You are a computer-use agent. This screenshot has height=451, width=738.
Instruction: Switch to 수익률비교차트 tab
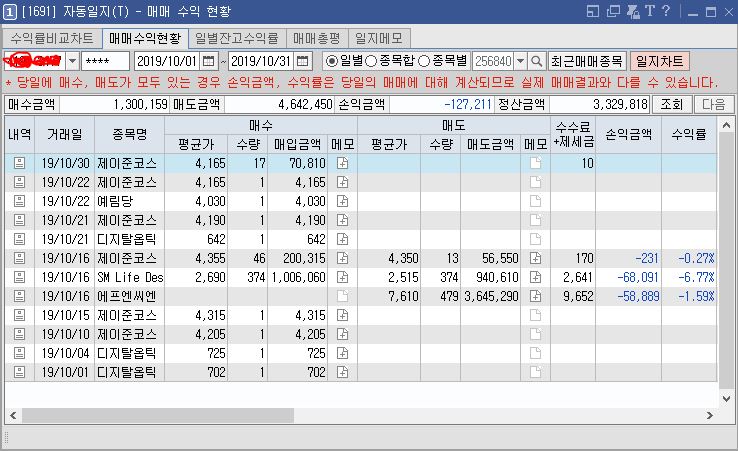(x=52, y=38)
